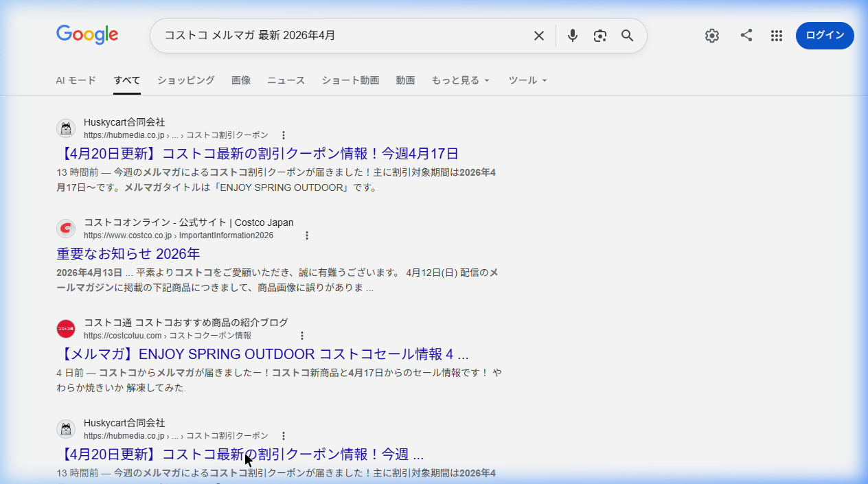Open the Google apps grid
The width and height of the screenshot is (868, 484).
[777, 36]
